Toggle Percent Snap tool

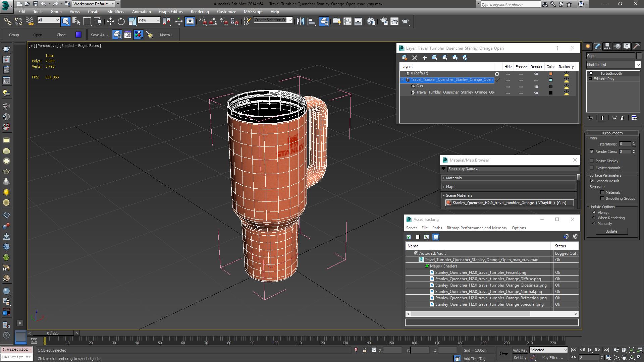[x=224, y=21]
